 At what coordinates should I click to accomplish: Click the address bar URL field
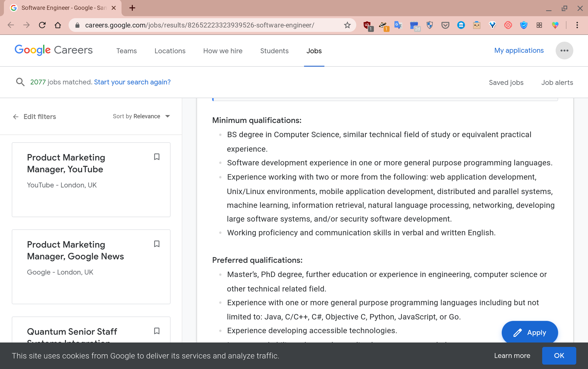(x=199, y=25)
